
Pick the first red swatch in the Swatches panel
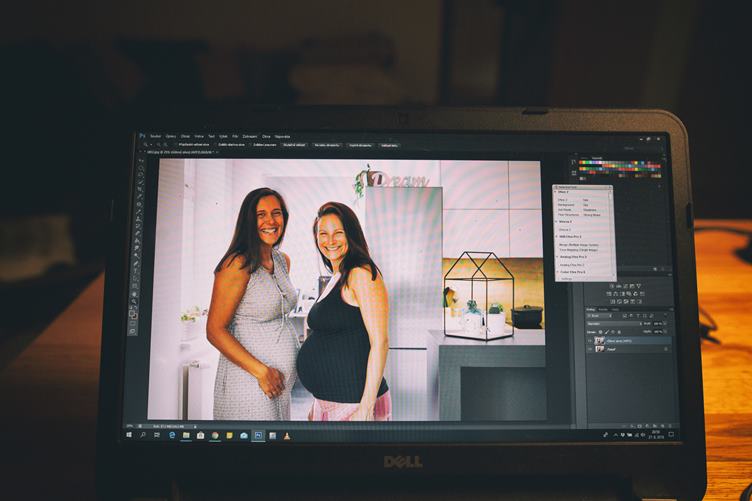click(x=580, y=163)
